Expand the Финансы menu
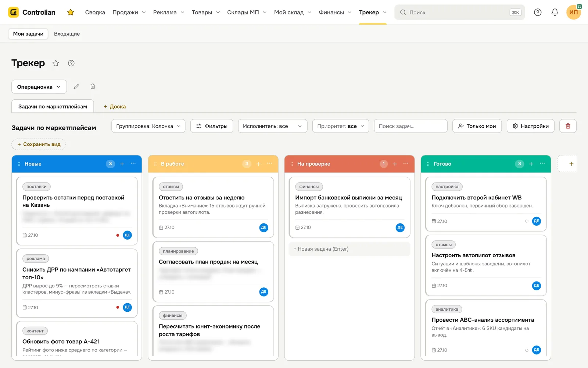This screenshot has height=368, width=588. 335,12
